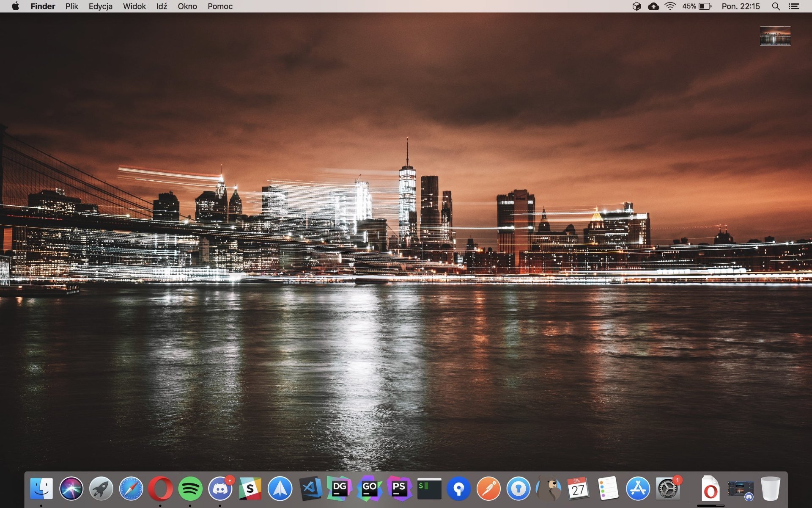Open Notification Center list icon
This screenshot has height=508, width=812.
(794, 6)
